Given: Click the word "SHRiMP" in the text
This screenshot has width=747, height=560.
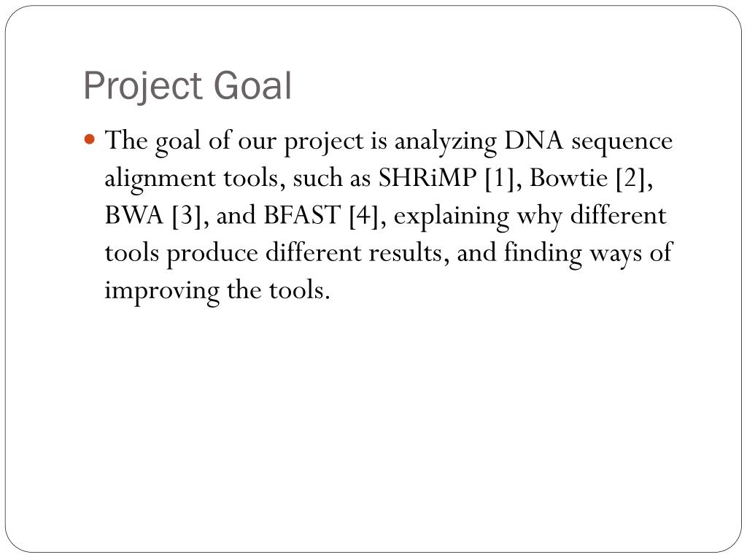Looking at the screenshot, I should [427, 178].
